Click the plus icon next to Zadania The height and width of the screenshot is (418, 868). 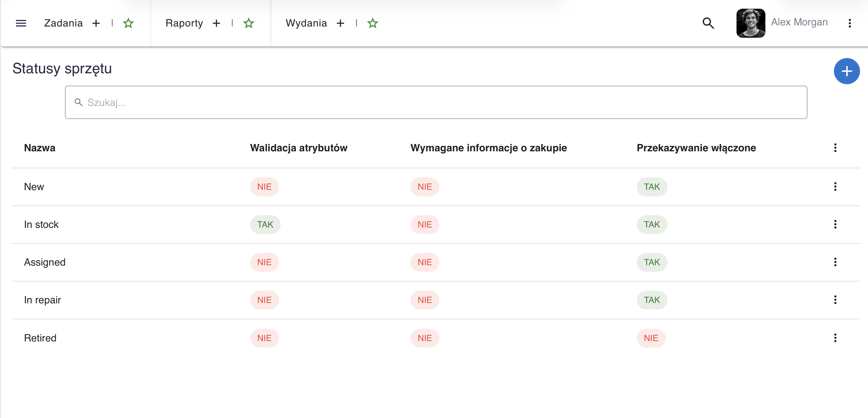(x=96, y=23)
